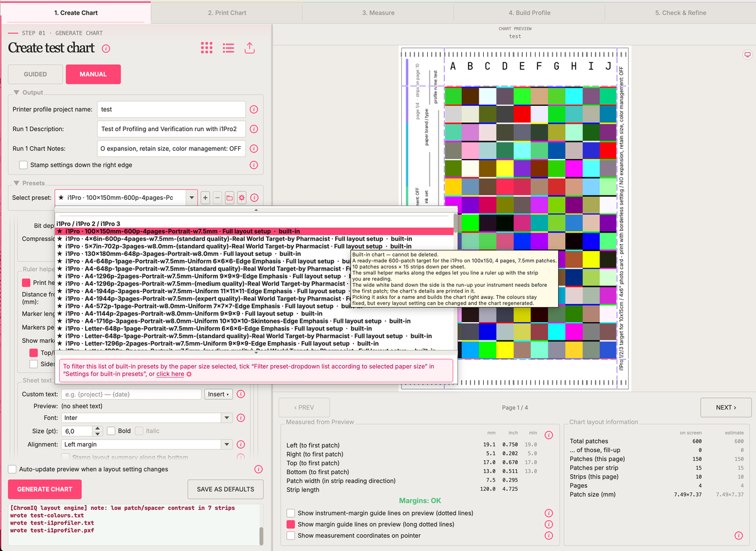Screen dimensions: 756x551
Task: Open info icon next to Create test chart
Action: coord(106,49)
